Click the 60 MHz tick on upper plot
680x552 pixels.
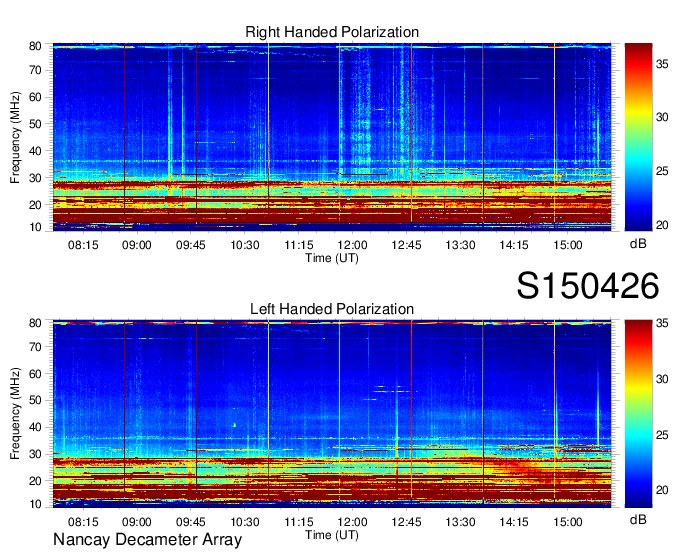[x=35, y=97]
